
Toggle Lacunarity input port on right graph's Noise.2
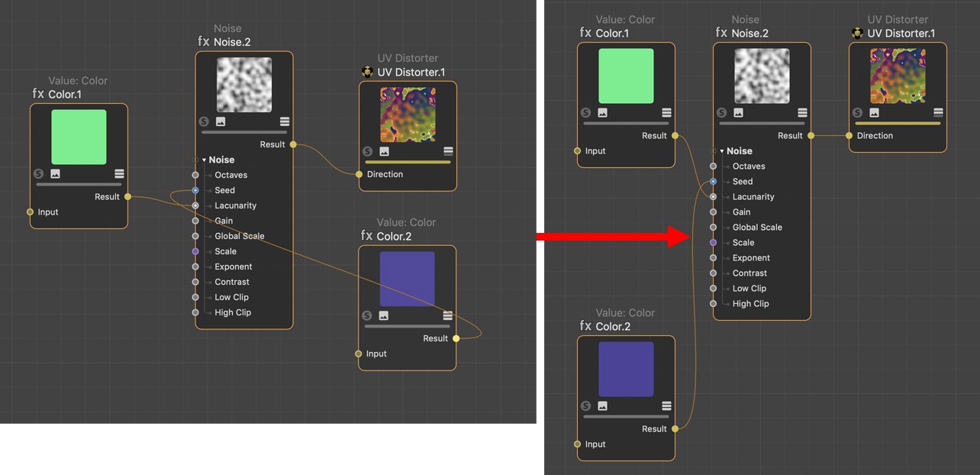[713, 197]
